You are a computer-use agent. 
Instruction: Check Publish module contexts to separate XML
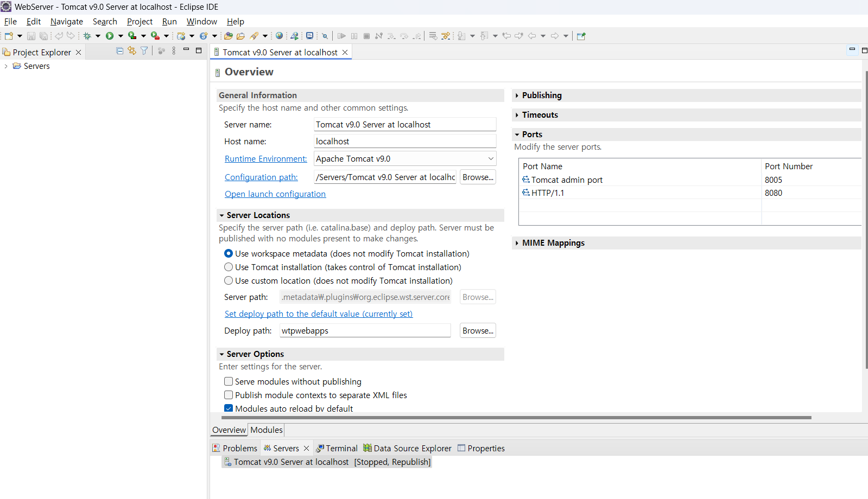pyautogui.click(x=229, y=395)
